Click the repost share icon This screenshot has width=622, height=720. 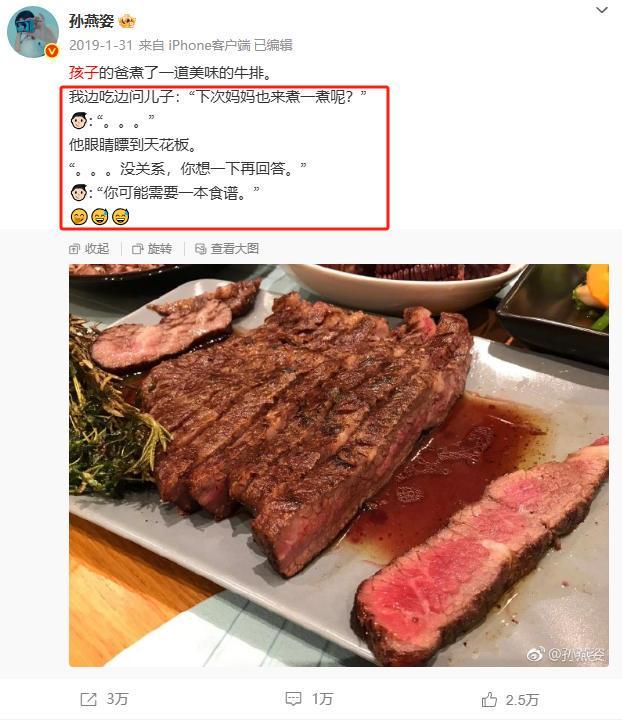pos(88,699)
